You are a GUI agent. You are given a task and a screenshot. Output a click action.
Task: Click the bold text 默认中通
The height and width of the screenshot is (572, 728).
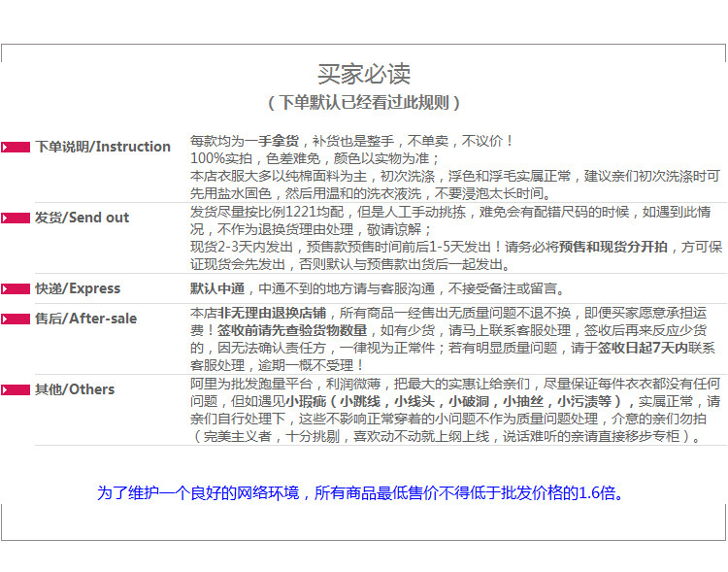click(x=217, y=288)
